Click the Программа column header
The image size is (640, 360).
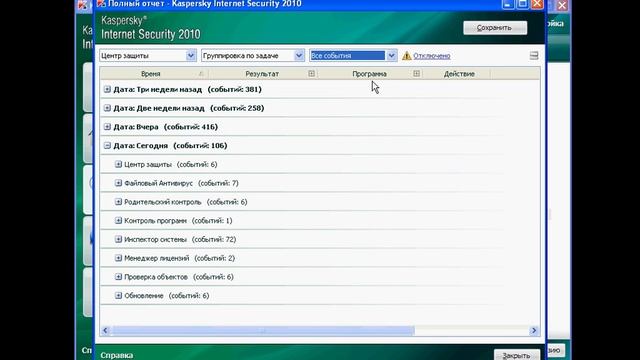pos(369,74)
